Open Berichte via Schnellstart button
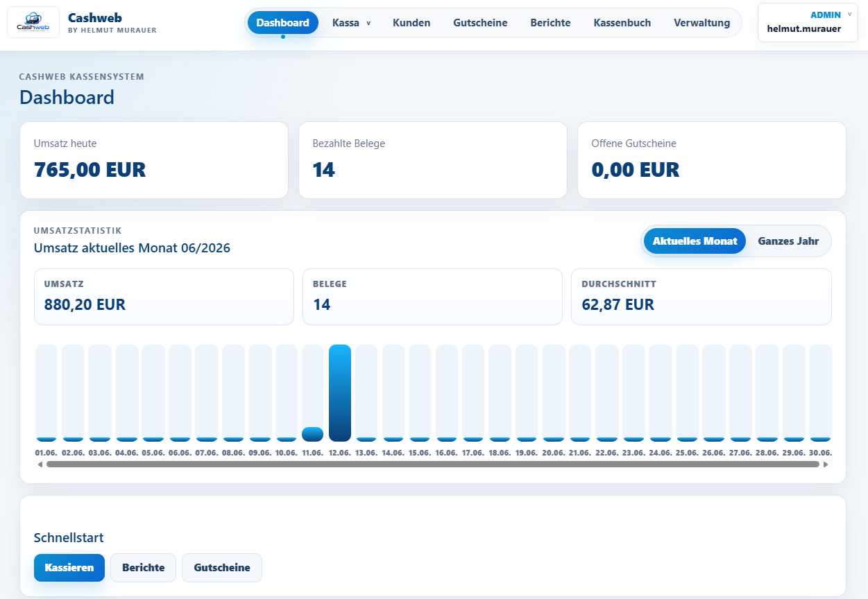Image resolution: width=868 pixels, height=599 pixels. point(144,567)
